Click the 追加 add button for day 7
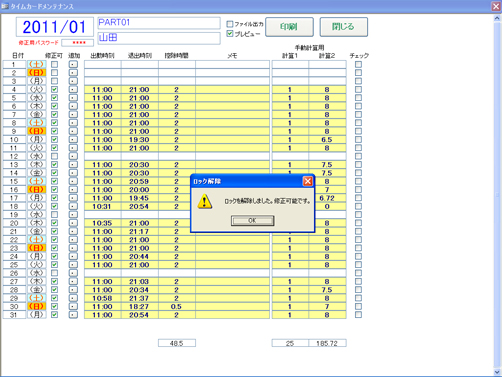This screenshot has width=502, height=377. pos(73,114)
